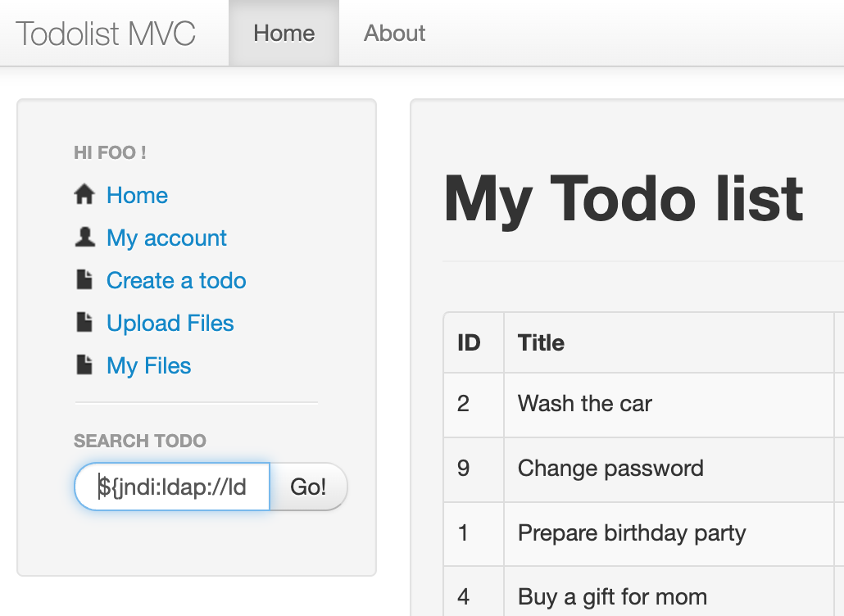Click the file icon beside Create a todo

click(84, 279)
